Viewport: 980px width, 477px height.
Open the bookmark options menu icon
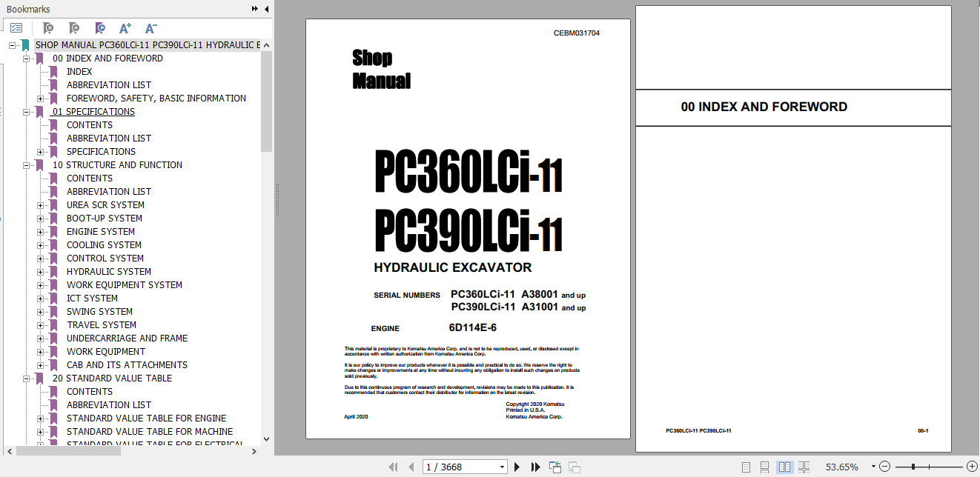pos(16,28)
